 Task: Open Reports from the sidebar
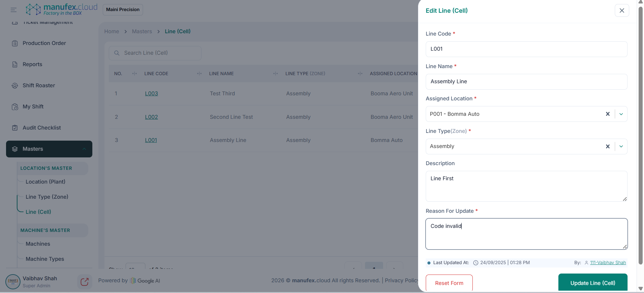32,64
